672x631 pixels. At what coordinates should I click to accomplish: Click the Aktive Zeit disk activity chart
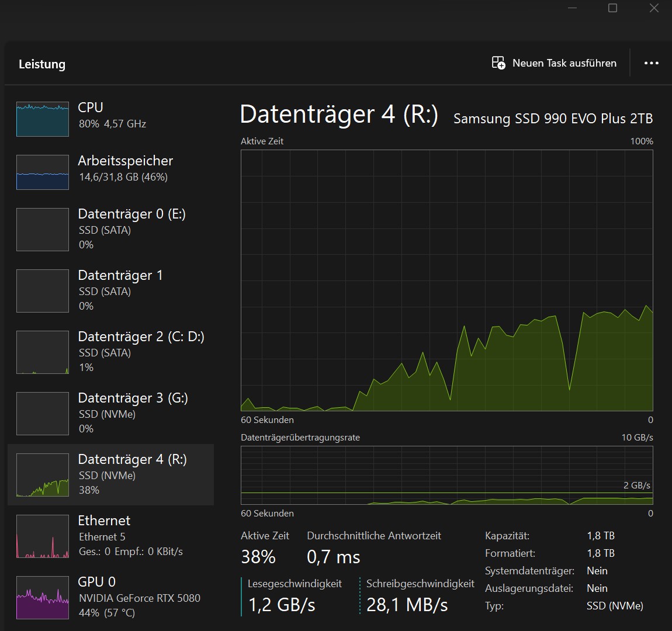(x=446, y=280)
